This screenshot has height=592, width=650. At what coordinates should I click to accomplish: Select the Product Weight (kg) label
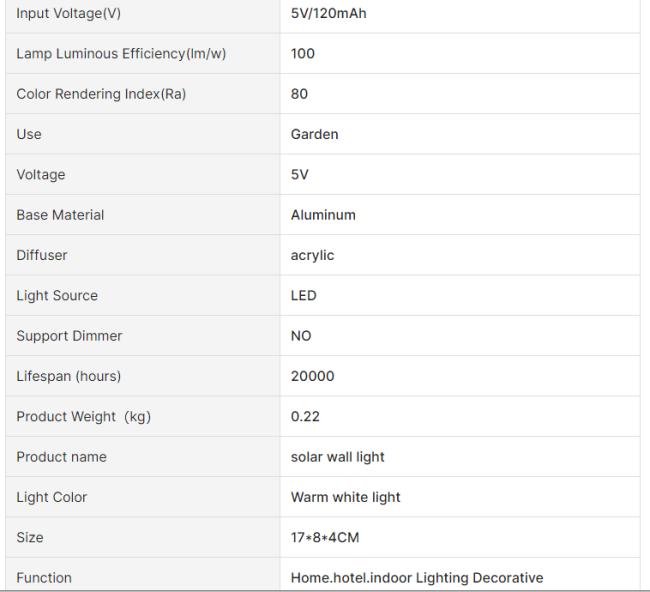point(83,416)
